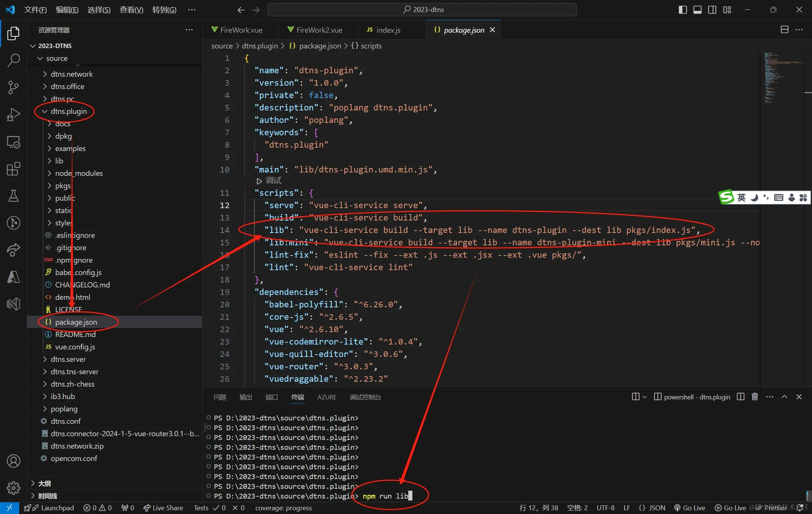
Task: Split the editor right icon
Action: (784, 30)
